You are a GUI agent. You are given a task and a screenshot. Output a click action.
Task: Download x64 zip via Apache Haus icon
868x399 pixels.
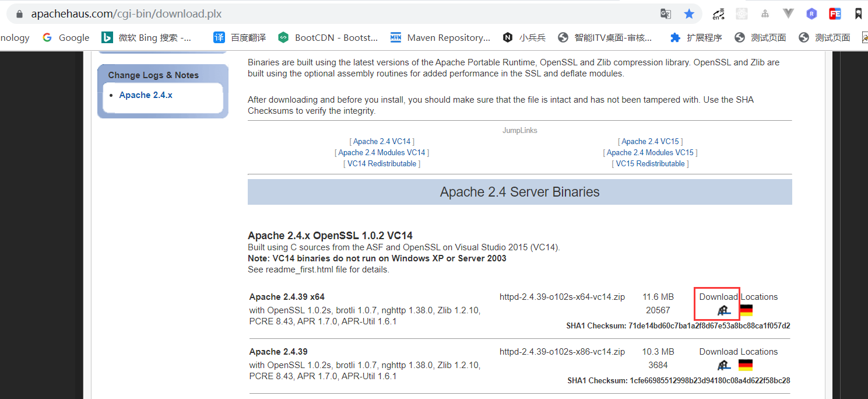(724, 310)
